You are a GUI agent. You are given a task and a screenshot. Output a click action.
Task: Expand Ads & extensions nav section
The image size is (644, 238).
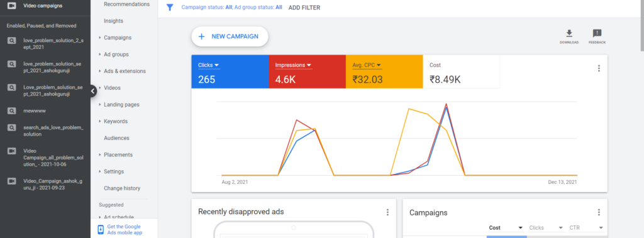(100, 72)
